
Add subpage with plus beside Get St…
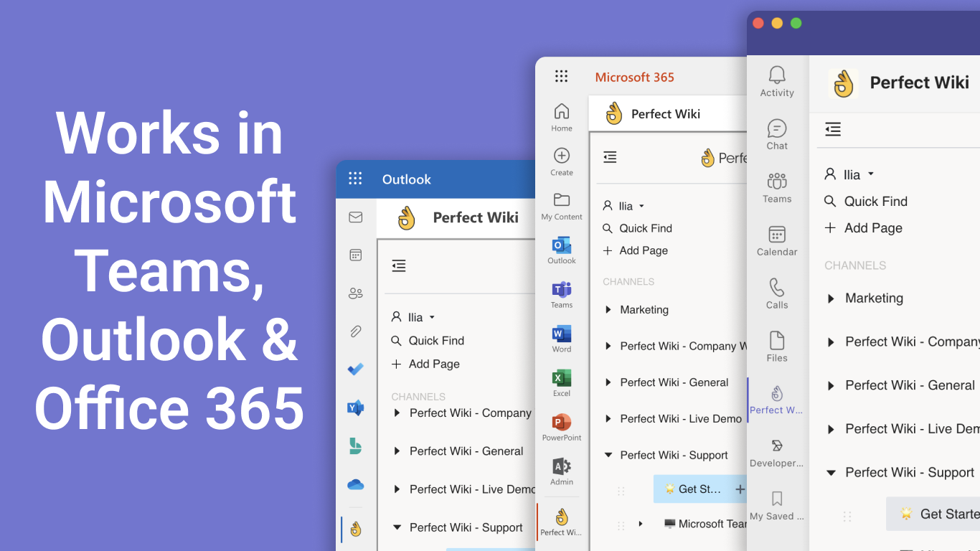pyautogui.click(x=740, y=489)
